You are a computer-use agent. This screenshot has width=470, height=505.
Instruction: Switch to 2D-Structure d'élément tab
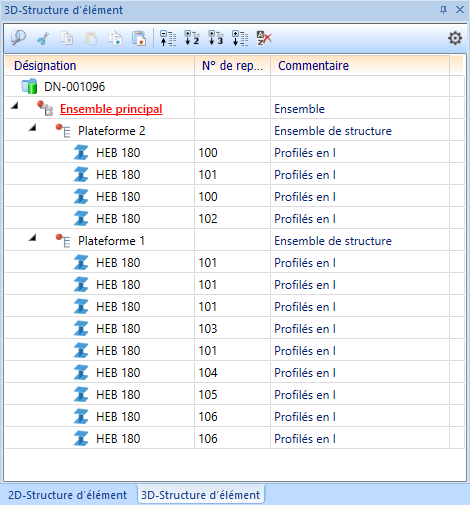point(68,495)
